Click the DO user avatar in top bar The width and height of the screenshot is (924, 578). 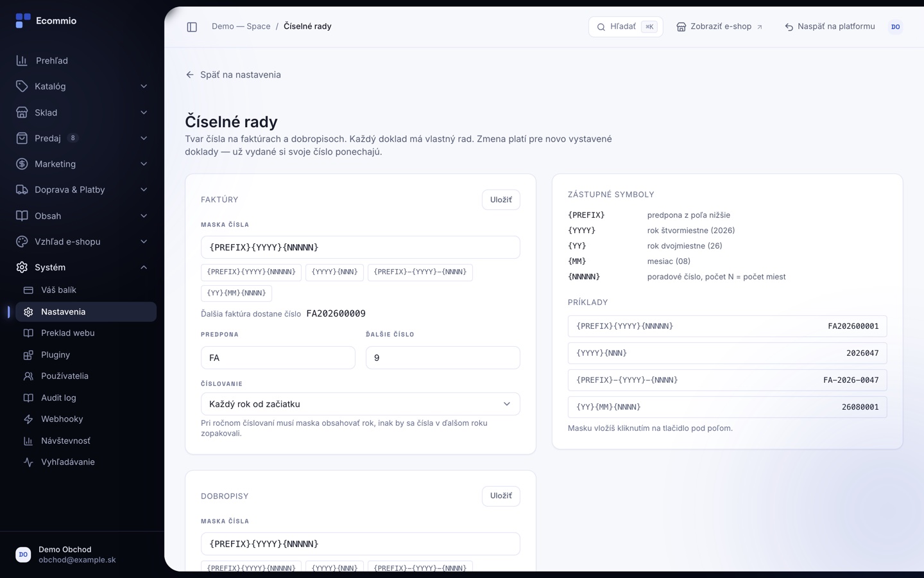[896, 27]
